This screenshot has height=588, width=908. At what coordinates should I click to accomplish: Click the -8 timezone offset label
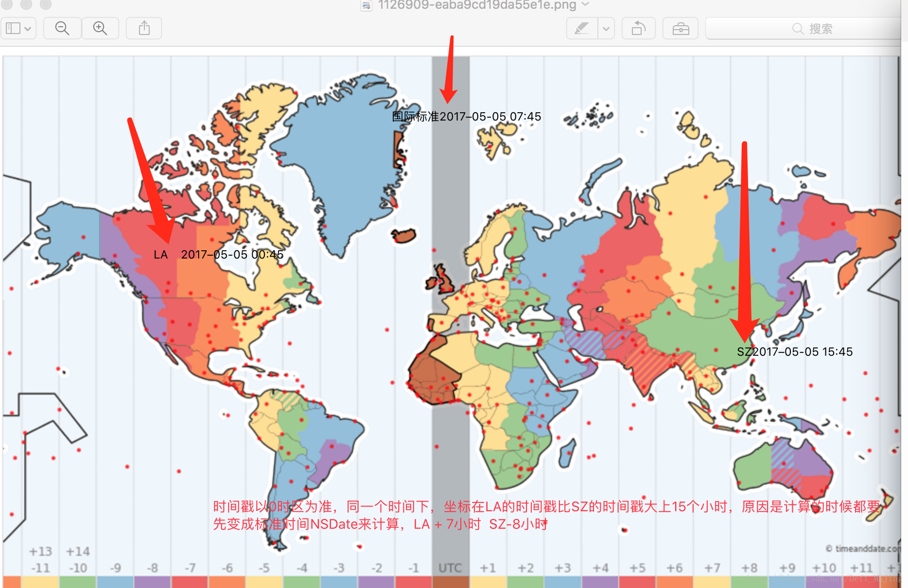[x=153, y=568]
